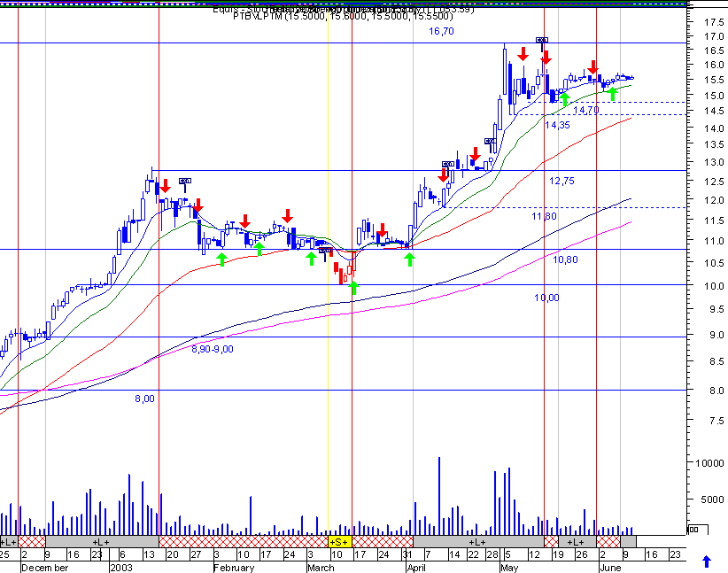Viewport: 728px width, 573px height.
Task: Click the December month label on the date axis
Action: [44, 568]
